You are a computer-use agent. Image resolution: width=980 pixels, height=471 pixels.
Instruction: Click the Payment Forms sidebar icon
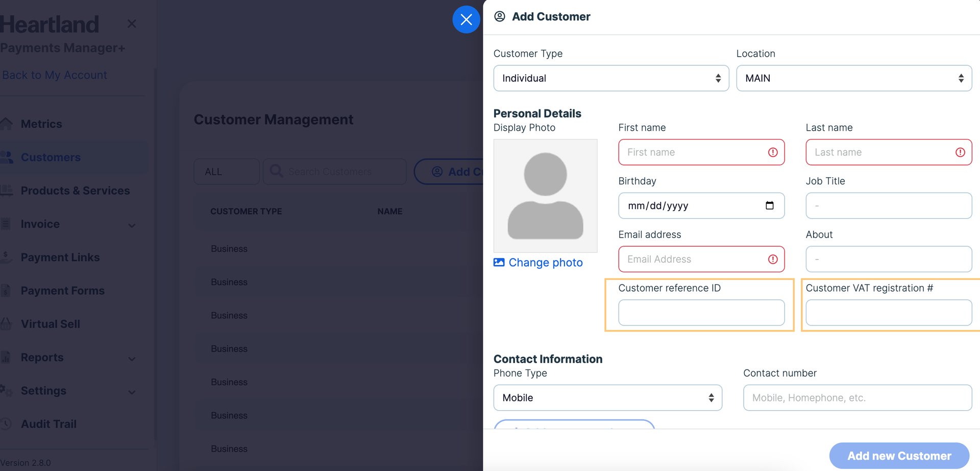5,290
